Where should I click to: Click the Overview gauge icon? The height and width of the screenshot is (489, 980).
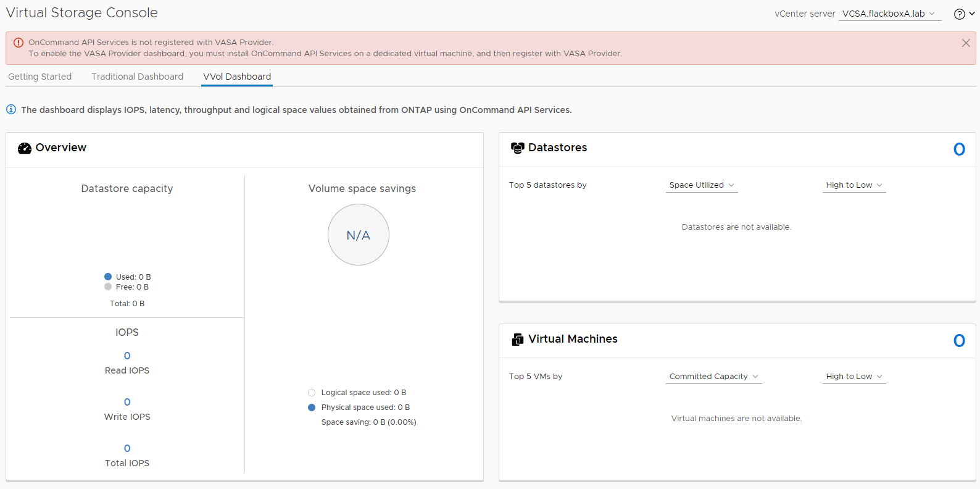coord(25,148)
